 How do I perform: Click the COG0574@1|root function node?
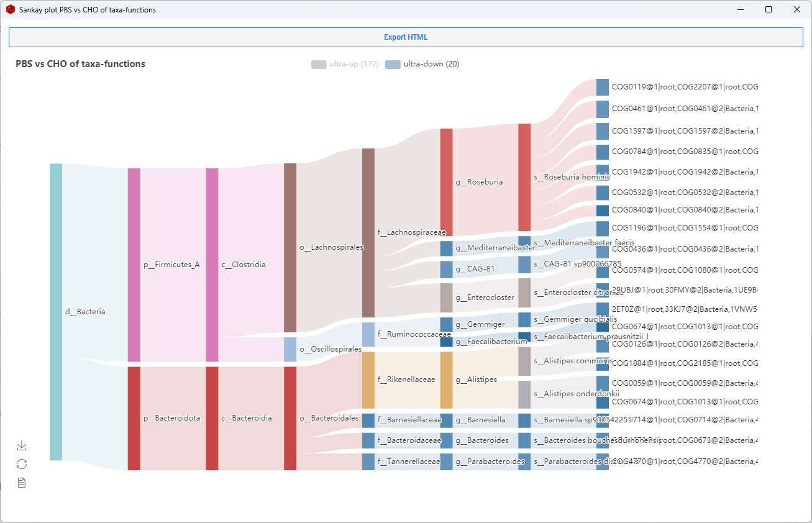point(603,271)
